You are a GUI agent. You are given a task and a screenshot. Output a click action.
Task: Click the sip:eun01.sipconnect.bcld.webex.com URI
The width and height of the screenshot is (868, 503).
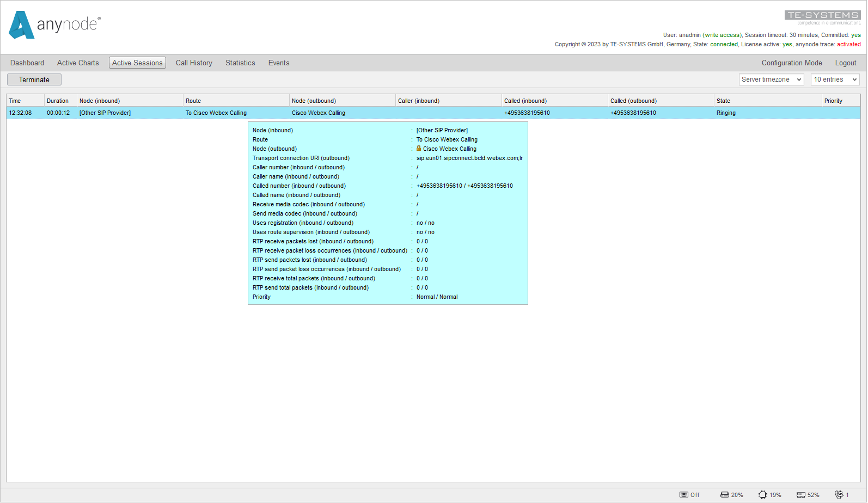coord(469,158)
